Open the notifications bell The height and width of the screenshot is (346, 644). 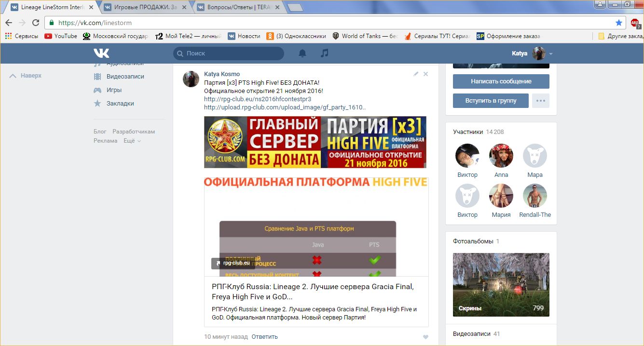[x=302, y=53]
